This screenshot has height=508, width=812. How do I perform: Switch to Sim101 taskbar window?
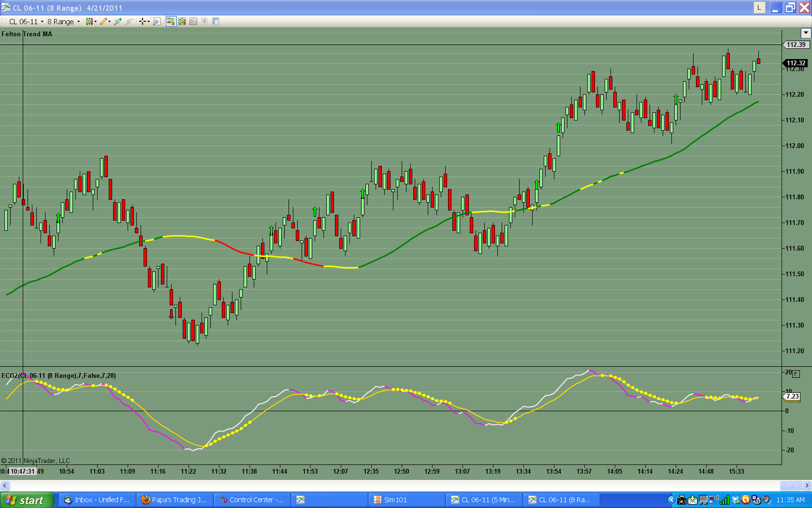pyautogui.click(x=406, y=500)
